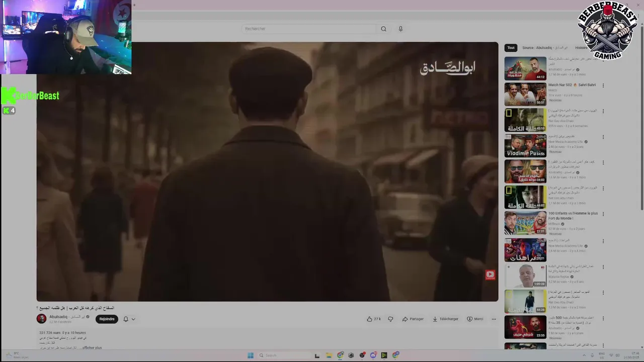Screen dimensions: 644x362
Task: Click the notification bell icon
Action: 126,319
